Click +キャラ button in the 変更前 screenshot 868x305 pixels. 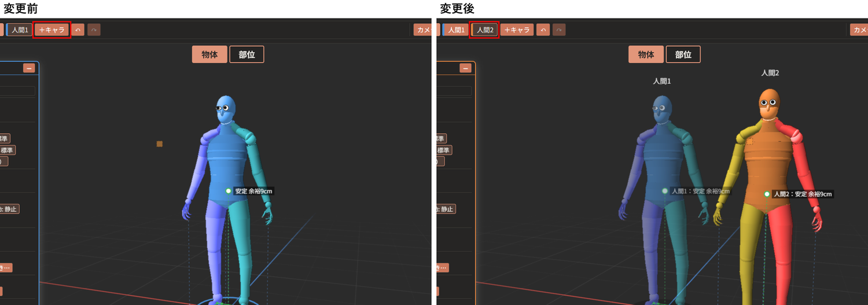point(52,30)
